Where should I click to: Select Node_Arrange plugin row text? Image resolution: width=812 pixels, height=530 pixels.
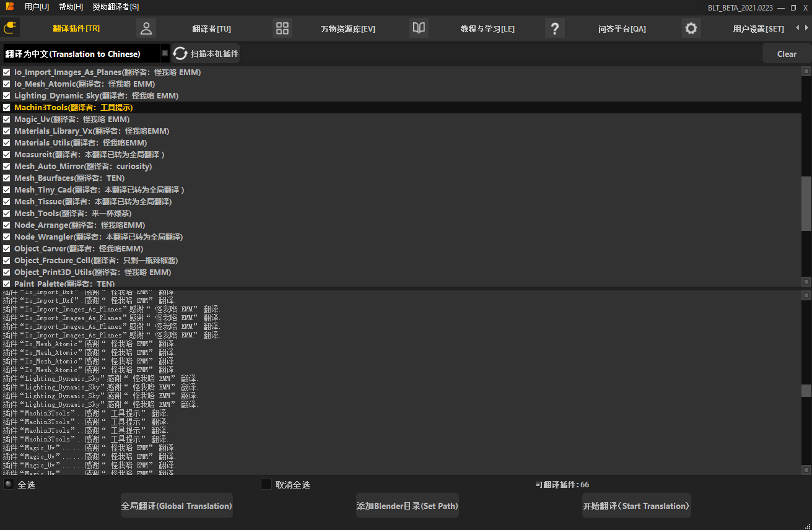(x=80, y=225)
